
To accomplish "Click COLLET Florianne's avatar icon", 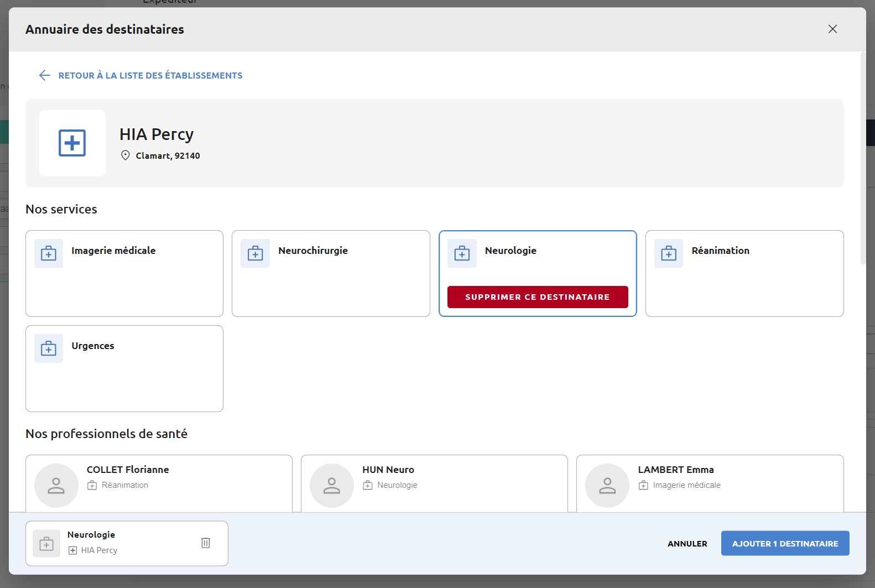I will (x=56, y=486).
